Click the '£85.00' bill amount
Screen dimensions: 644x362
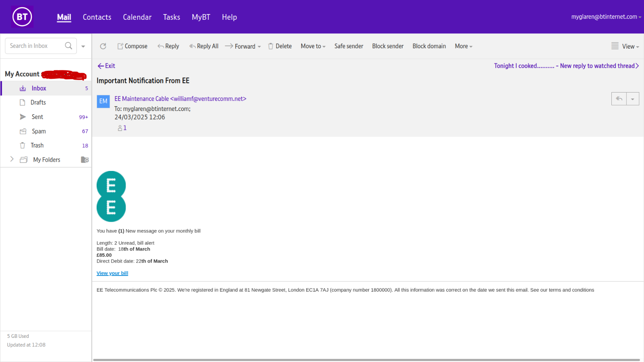[x=104, y=255]
